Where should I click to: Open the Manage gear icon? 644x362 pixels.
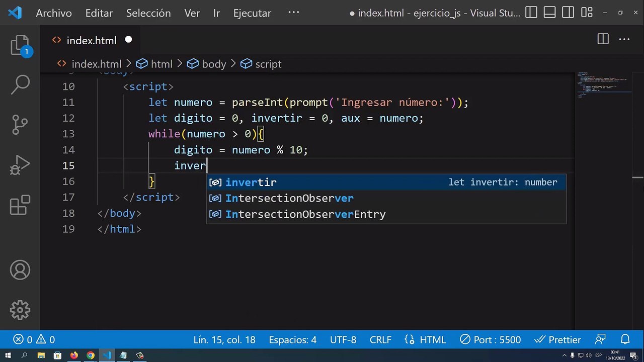[x=20, y=310]
